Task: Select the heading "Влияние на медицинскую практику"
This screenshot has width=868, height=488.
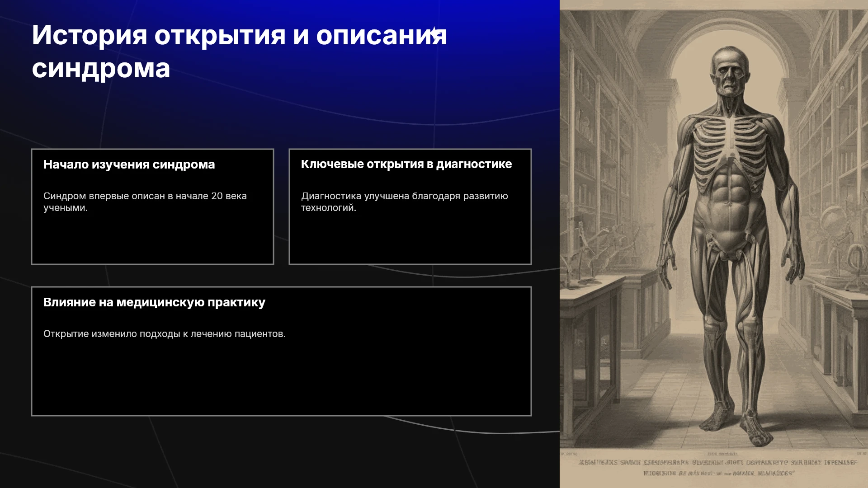Action: (154, 302)
